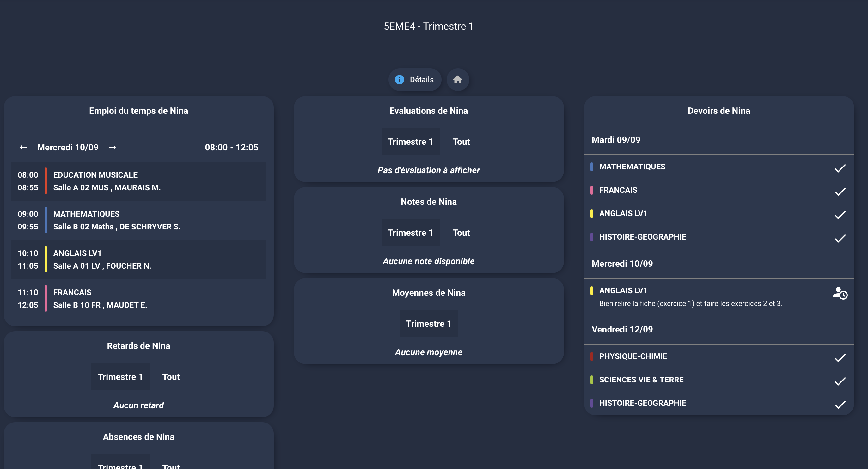The height and width of the screenshot is (469, 868).
Task: Toggle done checkmark for PHYSIQUE-CHIMIE homework
Action: [x=840, y=357]
